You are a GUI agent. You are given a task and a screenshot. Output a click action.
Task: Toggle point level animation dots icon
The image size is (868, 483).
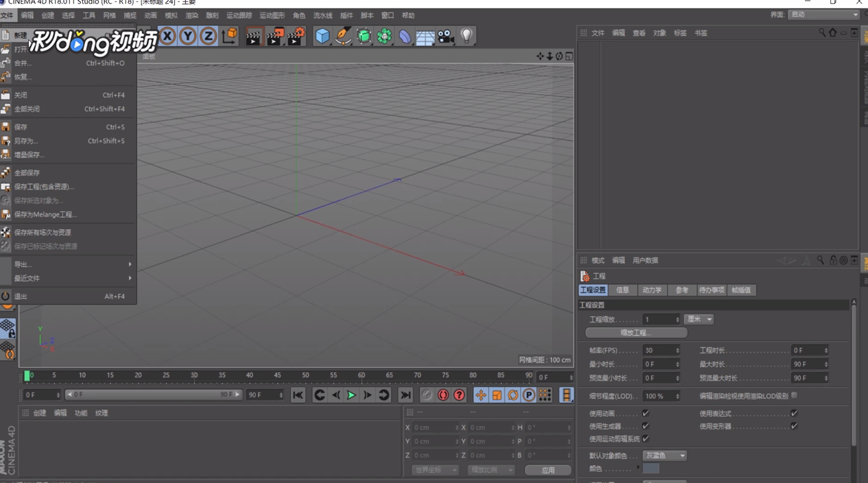coord(544,395)
